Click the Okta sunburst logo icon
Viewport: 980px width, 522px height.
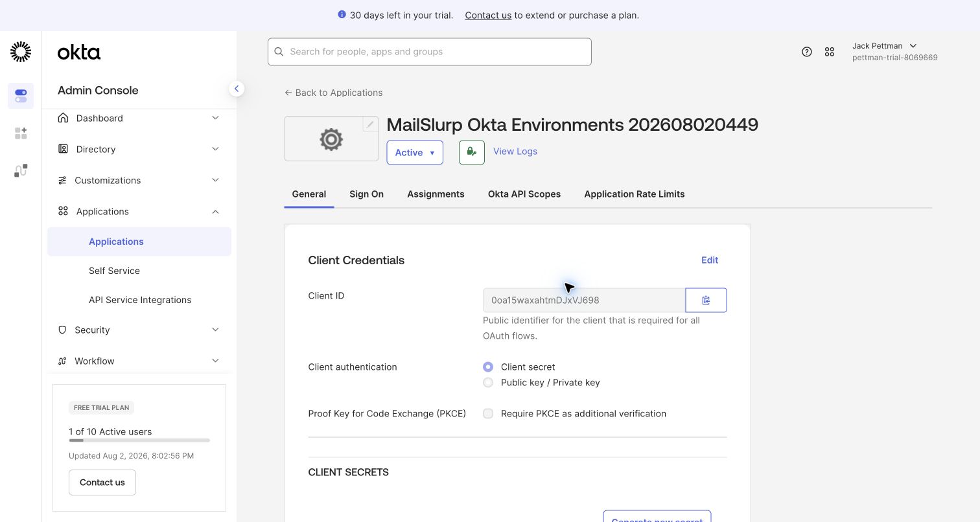(x=21, y=52)
